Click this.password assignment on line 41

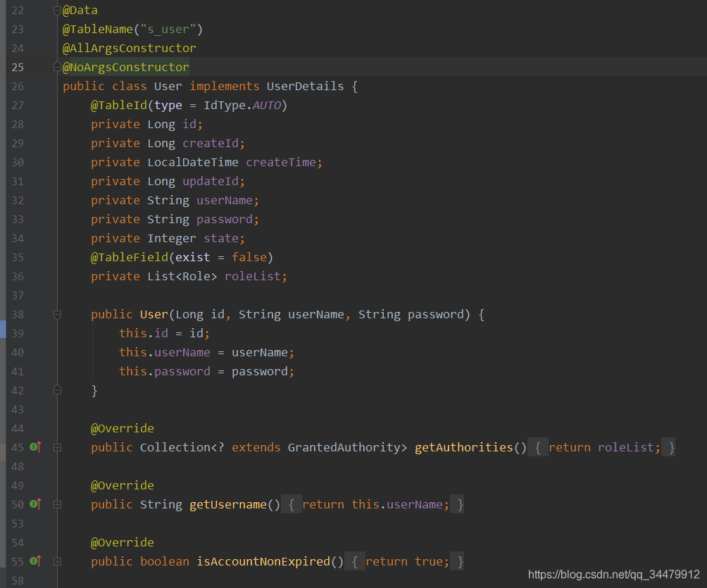click(206, 371)
